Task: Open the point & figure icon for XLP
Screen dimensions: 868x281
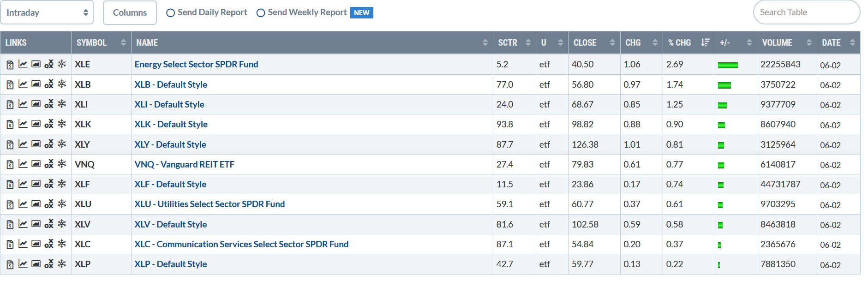Action: [x=49, y=263]
